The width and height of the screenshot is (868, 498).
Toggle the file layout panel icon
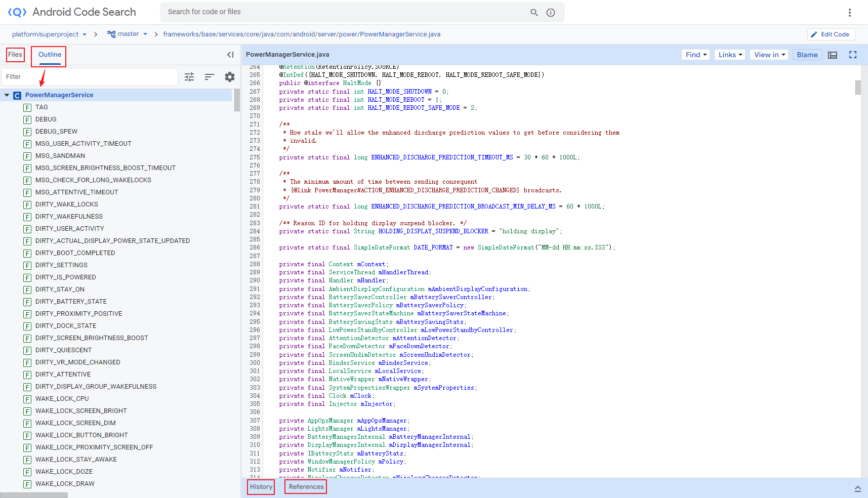(833, 55)
